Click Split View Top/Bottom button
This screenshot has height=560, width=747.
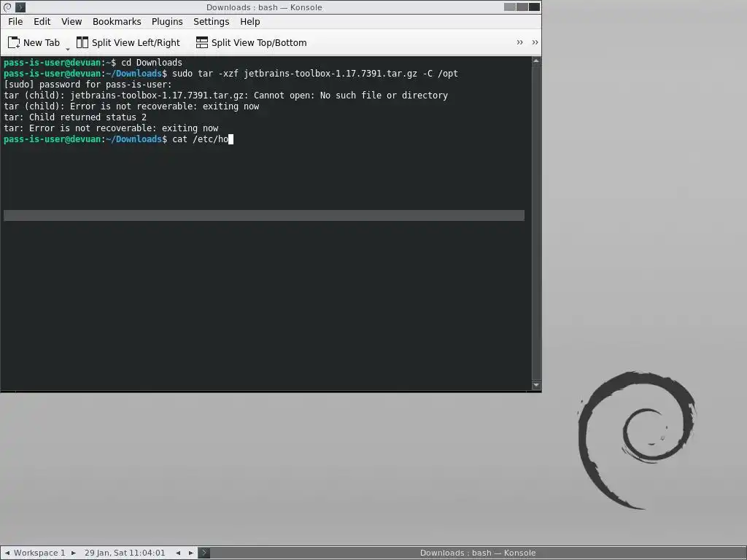[x=251, y=42]
